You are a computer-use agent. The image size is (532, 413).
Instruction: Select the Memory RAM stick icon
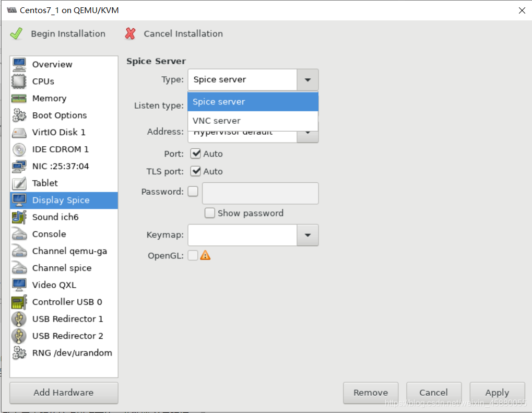[19, 98]
